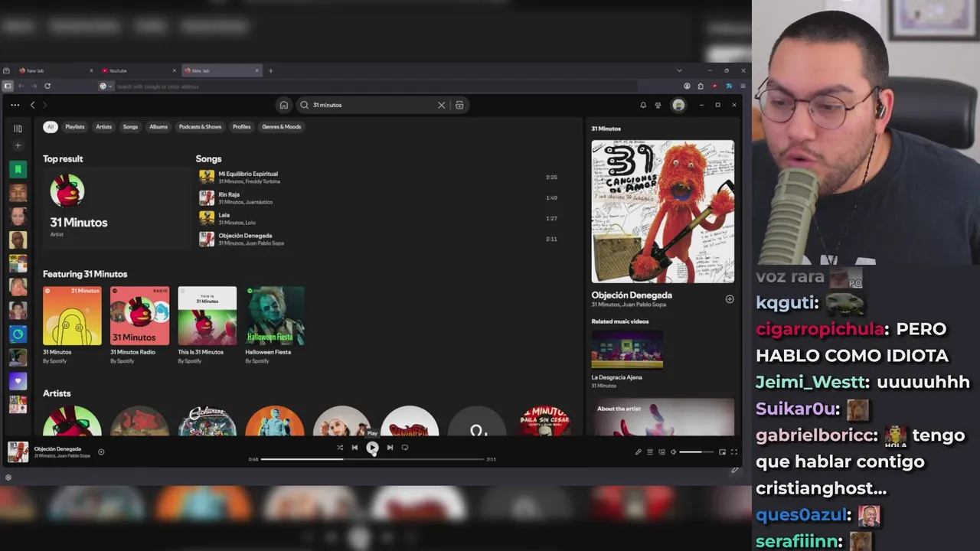Screen dimensions: 980x551
Task: Open browser extensions icon
Action: tap(701, 86)
